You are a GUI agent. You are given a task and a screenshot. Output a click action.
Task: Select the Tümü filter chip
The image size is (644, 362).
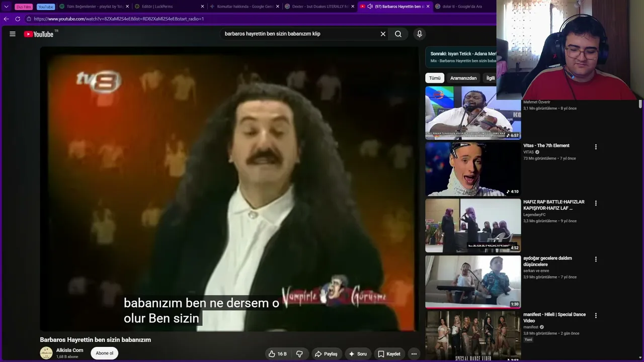(x=435, y=78)
